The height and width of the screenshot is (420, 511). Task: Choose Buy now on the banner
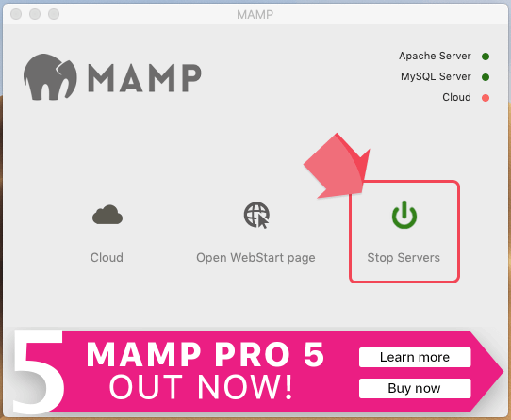coord(415,388)
